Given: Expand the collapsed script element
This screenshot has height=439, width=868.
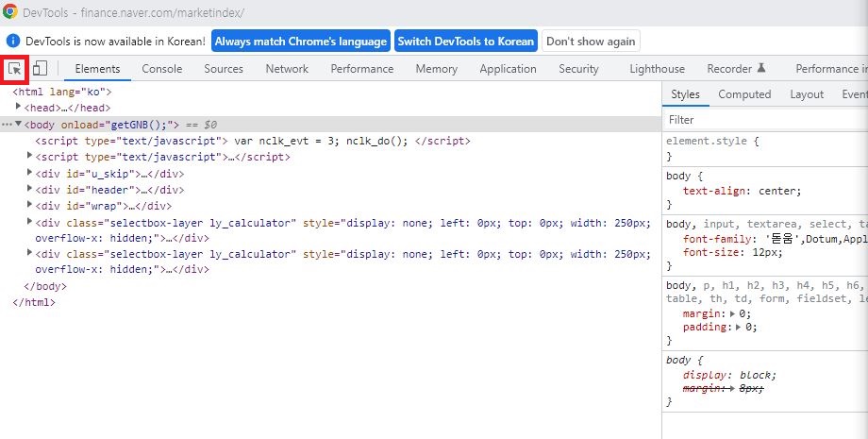Looking at the screenshot, I should [x=29, y=156].
